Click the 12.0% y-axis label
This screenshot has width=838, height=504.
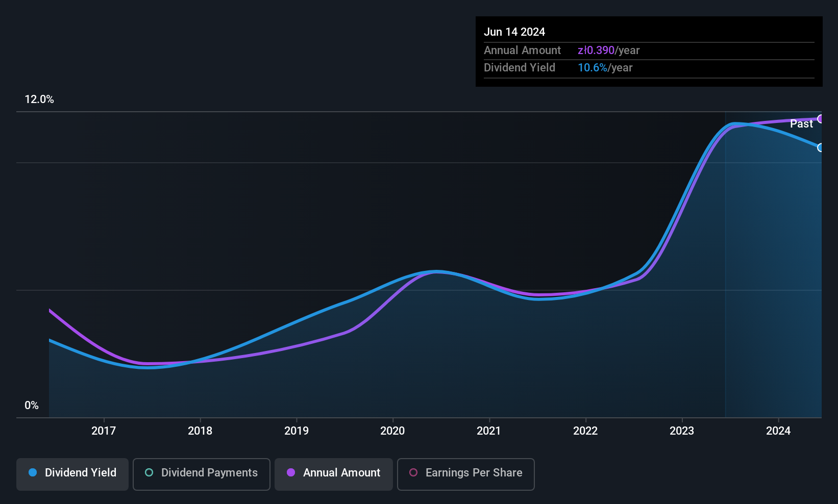click(x=39, y=99)
